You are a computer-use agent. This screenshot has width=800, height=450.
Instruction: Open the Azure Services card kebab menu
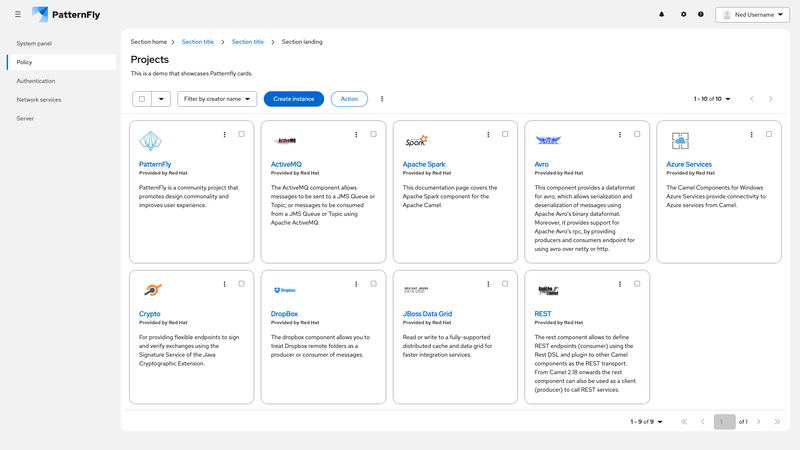click(x=752, y=135)
